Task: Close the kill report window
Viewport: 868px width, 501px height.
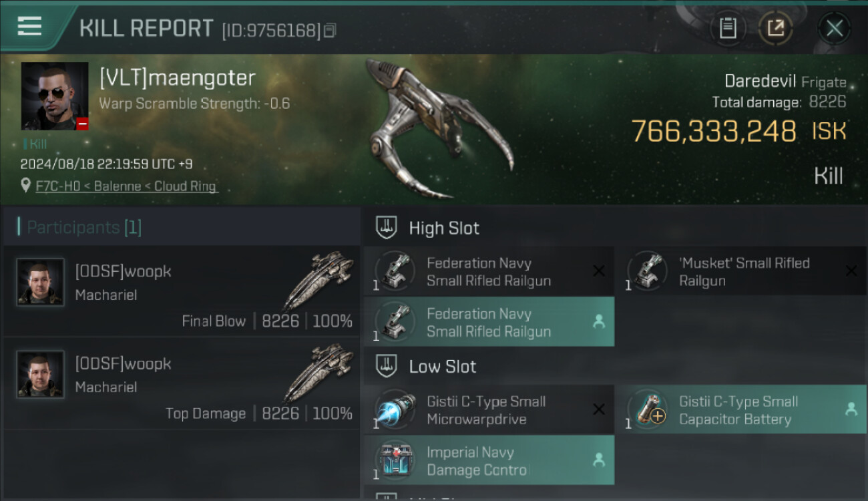Action: pos(834,28)
